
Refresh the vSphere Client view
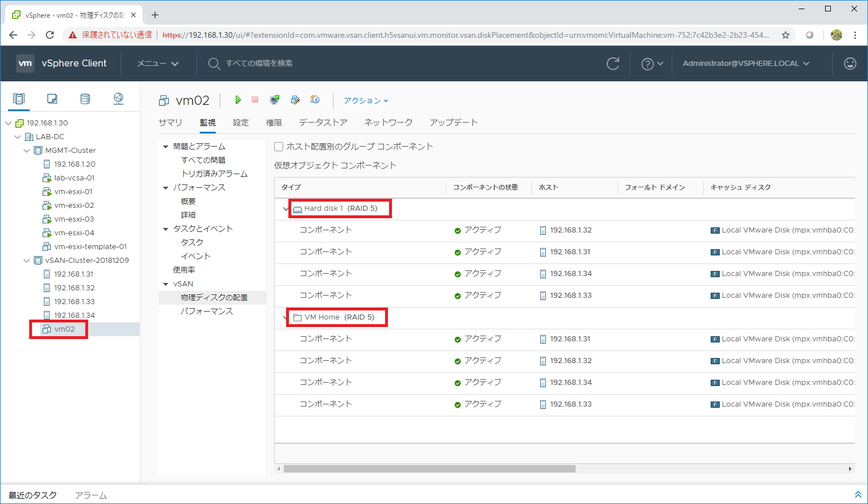[613, 64]
